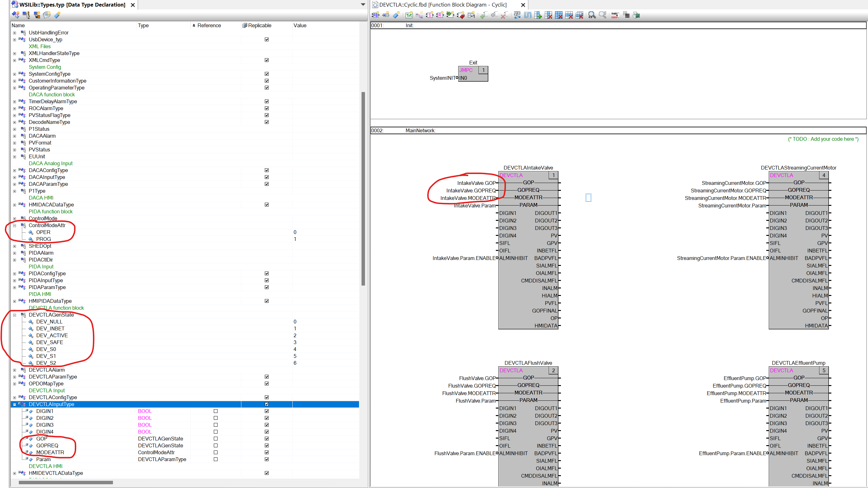Add new enumeration type icon (1 2)
The width and height of the screenshot is (868, 488).
click(26, 15)
